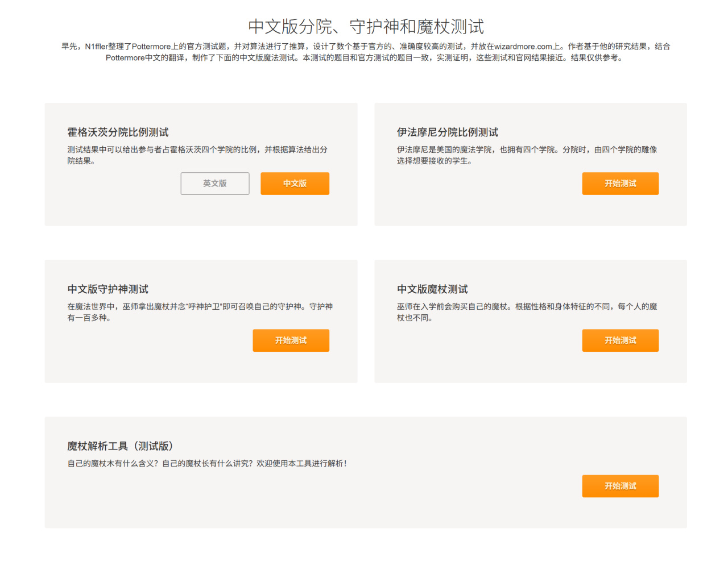The width and height of the screenshot is (728, 562).
Task: Start the 魔杖解析工具 with 开始测试
Action: point(620,486)
